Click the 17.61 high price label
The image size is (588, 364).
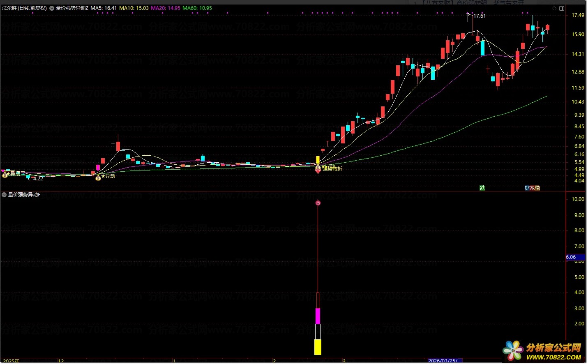[x=480, y=16]
